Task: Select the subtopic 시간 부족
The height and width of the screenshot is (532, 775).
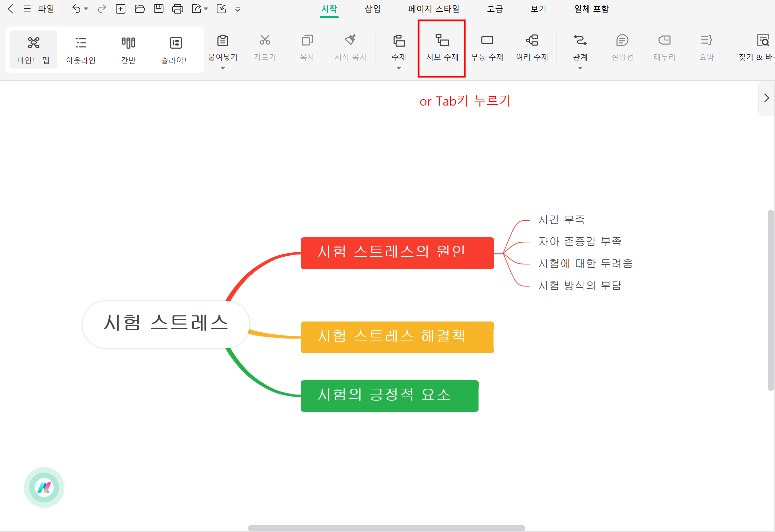Action: (562, 220)
